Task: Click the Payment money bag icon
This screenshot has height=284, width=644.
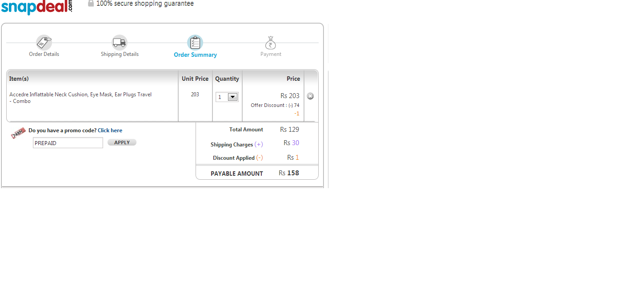Action: [271, 43]
